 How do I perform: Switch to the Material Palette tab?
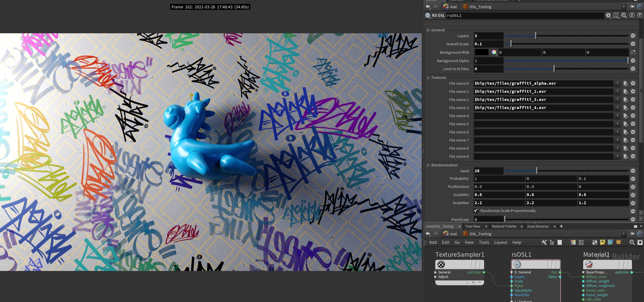(x=504, y=226)
